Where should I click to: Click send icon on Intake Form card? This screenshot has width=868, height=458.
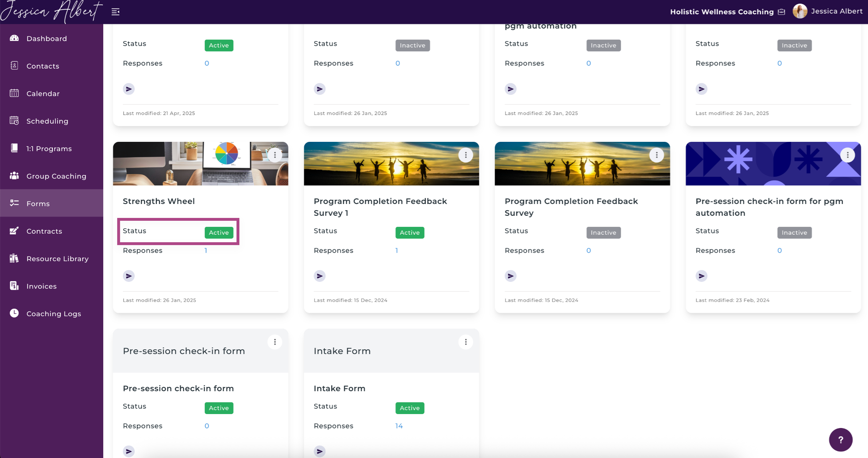point(320,451)
